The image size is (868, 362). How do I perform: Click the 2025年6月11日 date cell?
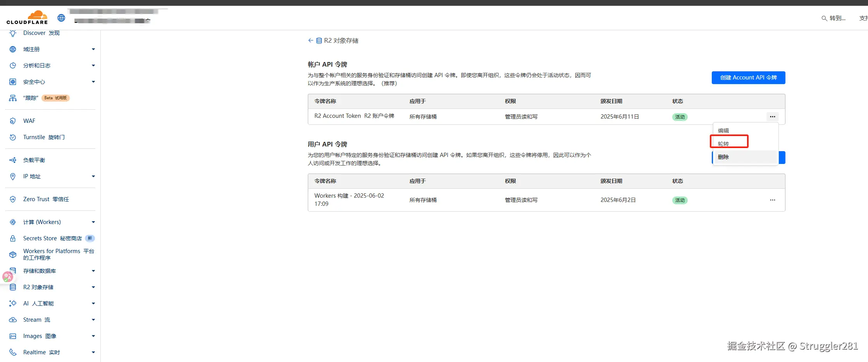[620, 117]
